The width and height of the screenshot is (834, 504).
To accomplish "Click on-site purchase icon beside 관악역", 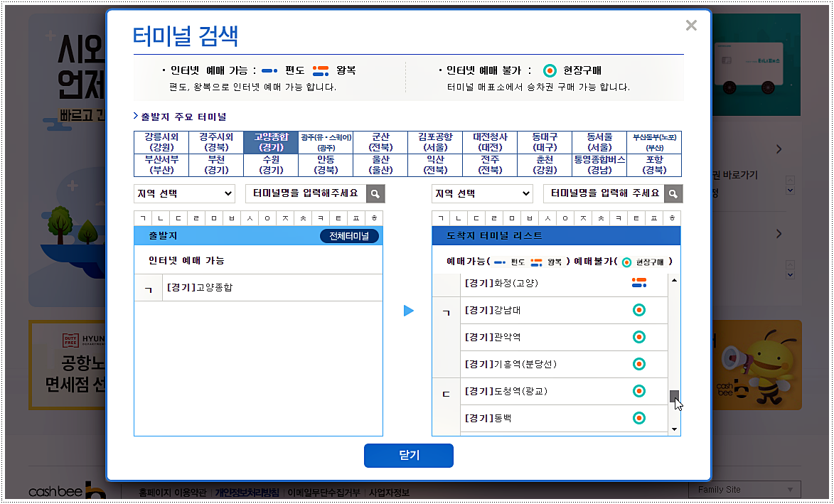I will (x=638, y=337).
